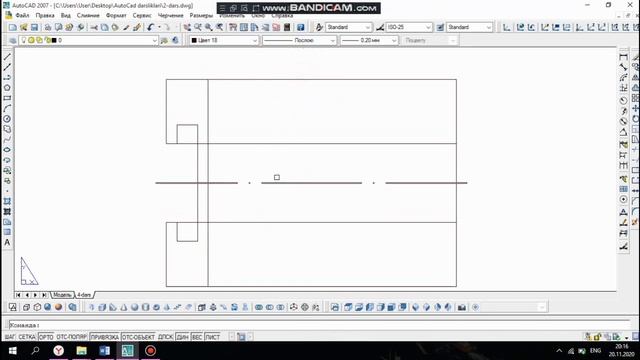Open the taskbar search magnifier
640x360 pixels.
pyautogui.click(x=36, y=351)
